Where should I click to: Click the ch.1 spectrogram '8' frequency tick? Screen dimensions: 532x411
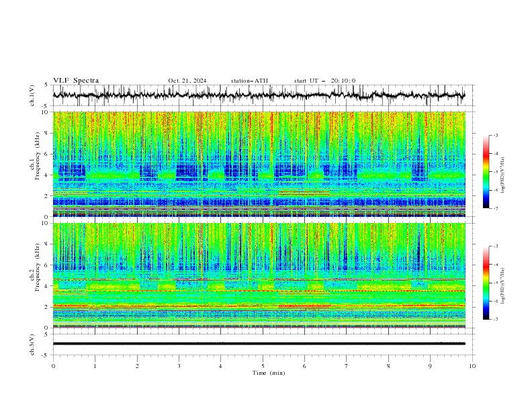pyautogui.click(x=48, y=133)
